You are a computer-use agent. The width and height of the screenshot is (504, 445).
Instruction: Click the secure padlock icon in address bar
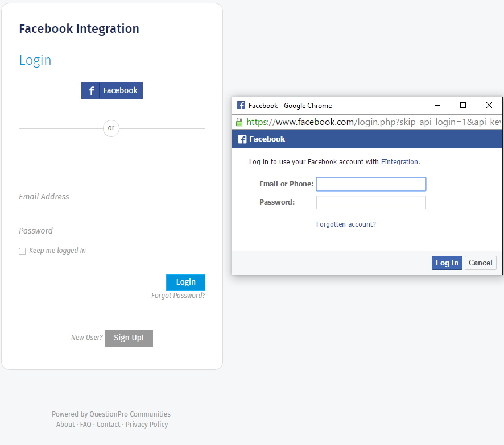click(x=239, y=122)
